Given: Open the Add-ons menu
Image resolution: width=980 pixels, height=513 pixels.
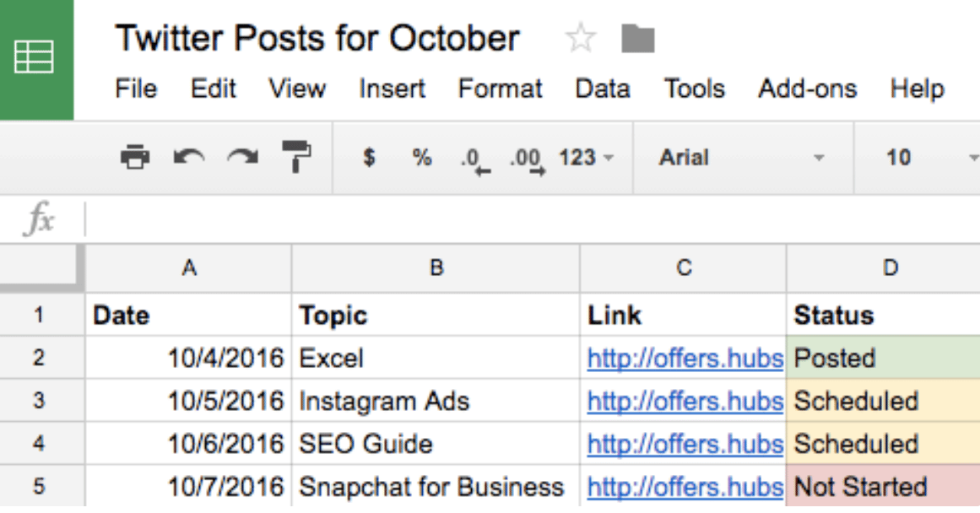Looking at the screenshot, I should pos(807,88).
